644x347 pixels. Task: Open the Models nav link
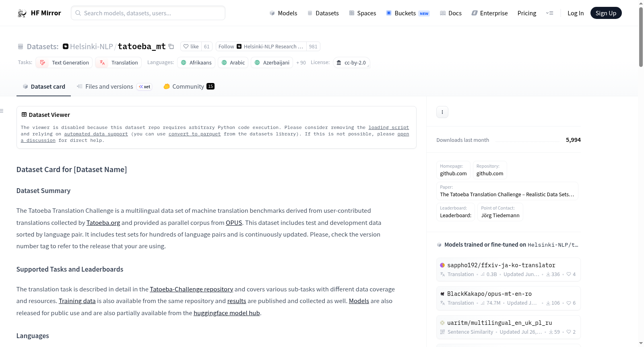point(283,13)
